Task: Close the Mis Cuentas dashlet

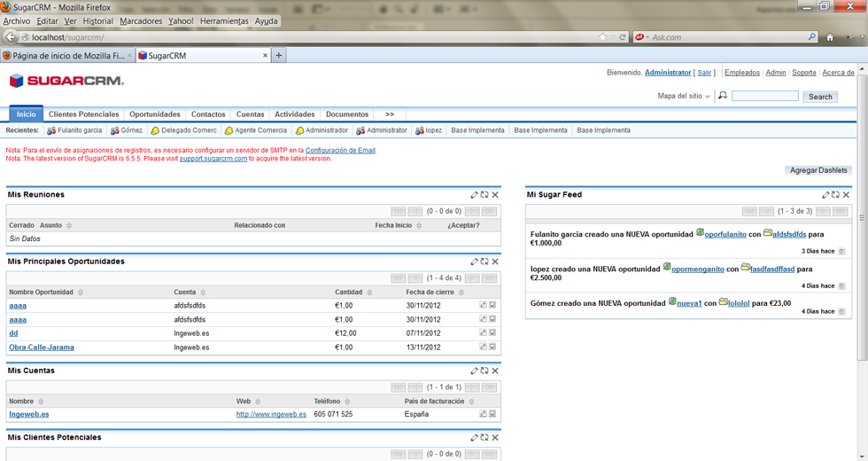Action: pyautogui.click(x=495, y=371)
